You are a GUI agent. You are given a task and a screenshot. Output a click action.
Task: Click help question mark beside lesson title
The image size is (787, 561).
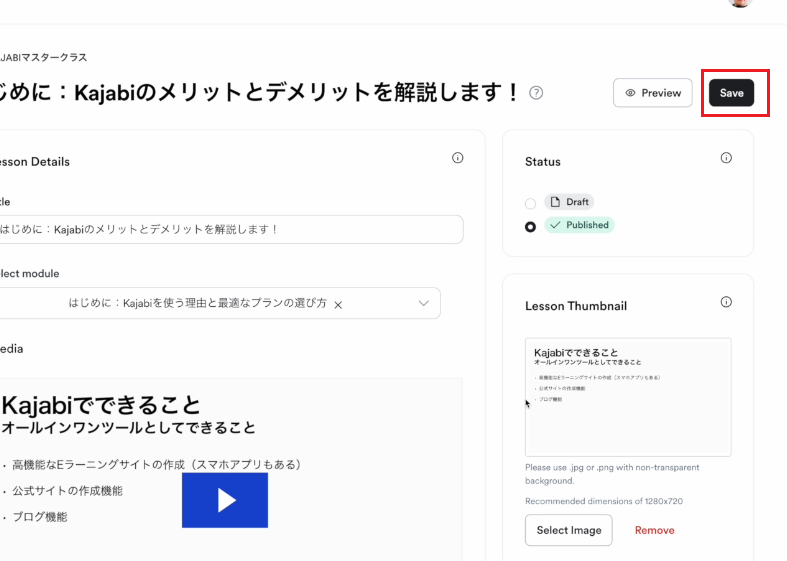(x=536, y=93)
